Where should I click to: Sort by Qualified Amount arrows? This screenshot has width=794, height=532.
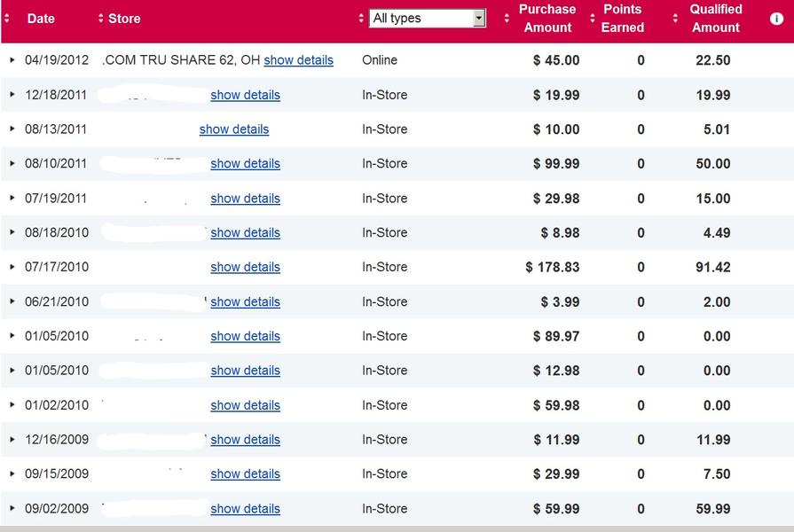tap(675, 19)
